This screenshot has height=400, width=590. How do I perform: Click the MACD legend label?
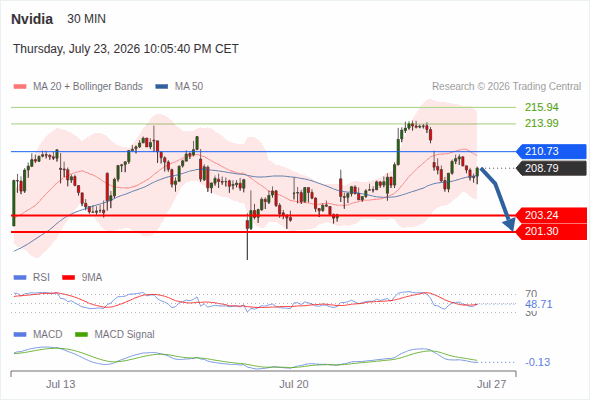pos(47,335)
